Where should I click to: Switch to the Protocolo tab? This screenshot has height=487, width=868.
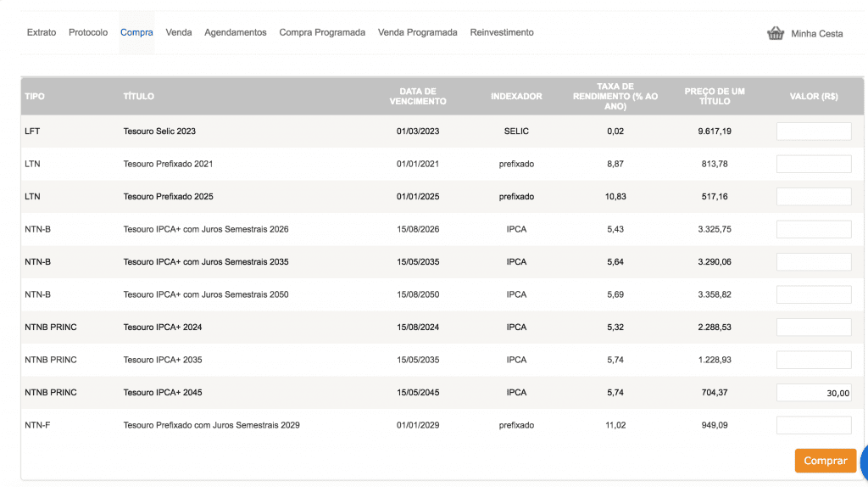88,33
